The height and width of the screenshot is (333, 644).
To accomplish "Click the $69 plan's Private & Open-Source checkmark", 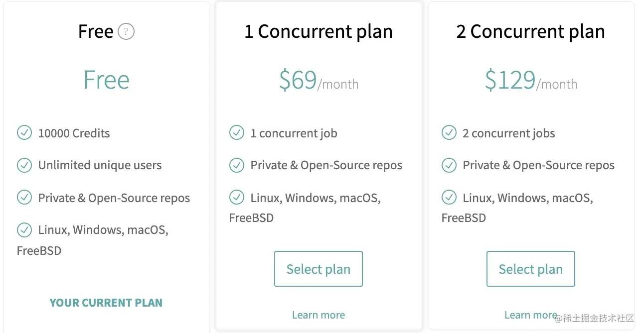I will coord(237,165).
